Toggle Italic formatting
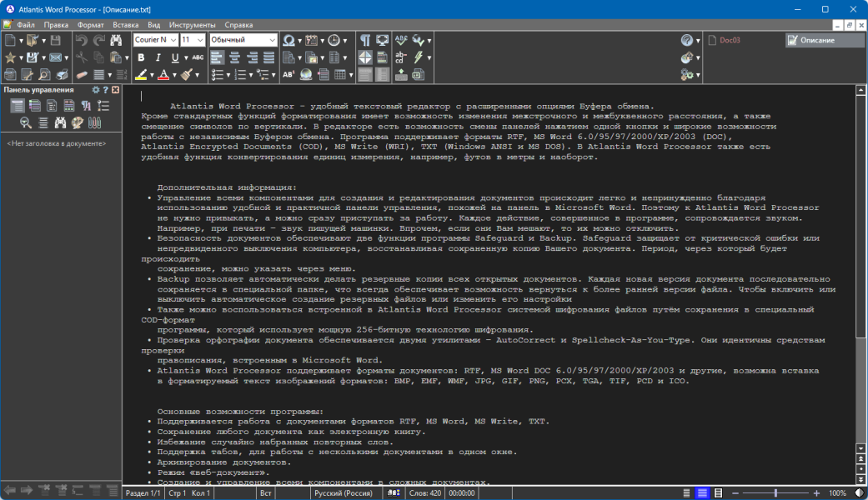This screenshot has height=500, width=868. [158, 57]
